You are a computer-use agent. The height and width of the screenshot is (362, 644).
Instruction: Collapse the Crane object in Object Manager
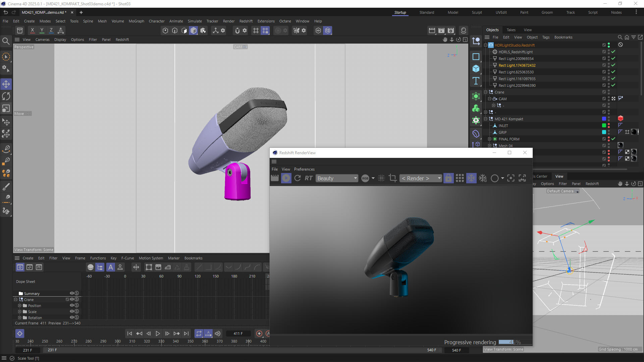coord(485,92)
